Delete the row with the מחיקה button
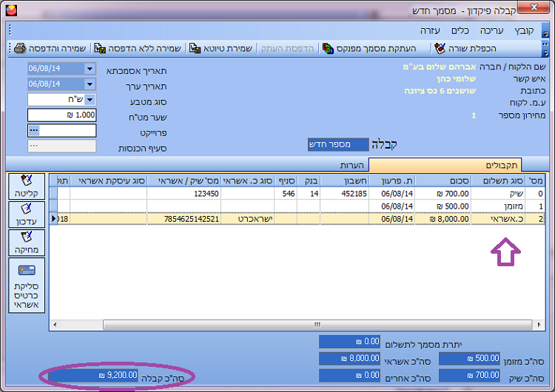This screenshot has width=555, height=392. pos(27,243)
